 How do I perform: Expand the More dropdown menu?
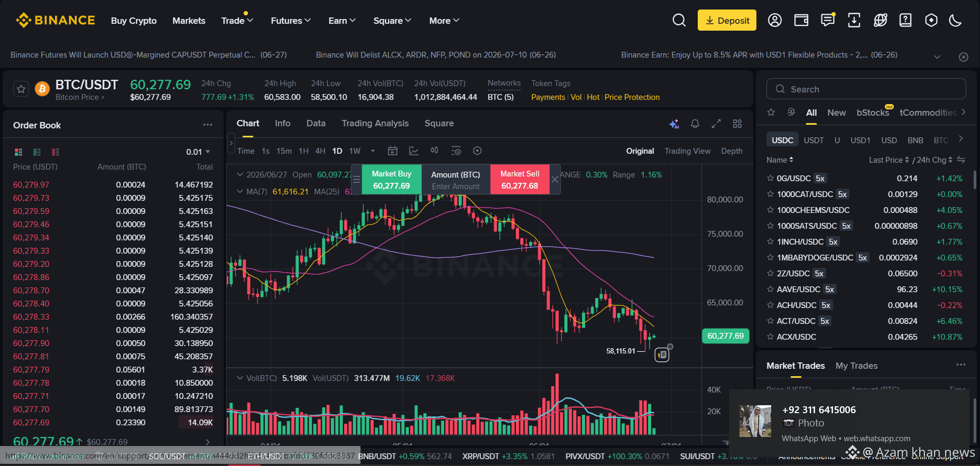pos(444,21)
